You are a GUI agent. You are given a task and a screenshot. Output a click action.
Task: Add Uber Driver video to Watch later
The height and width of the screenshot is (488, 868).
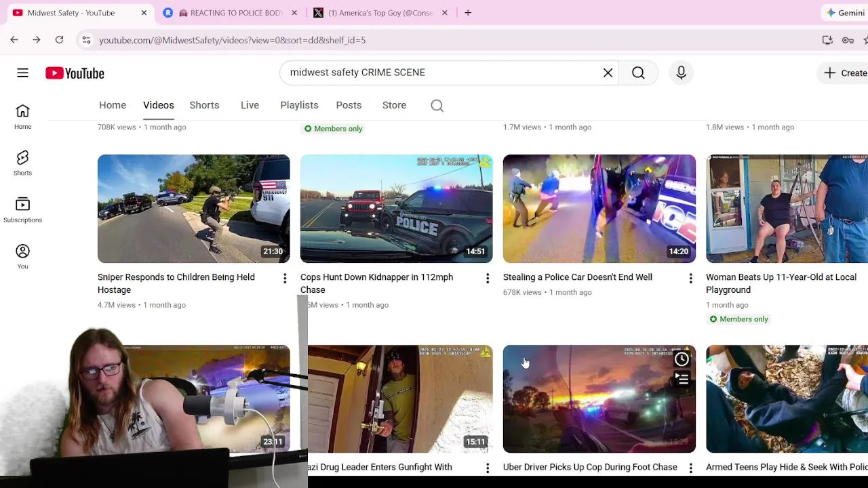[x=682, y=359]
